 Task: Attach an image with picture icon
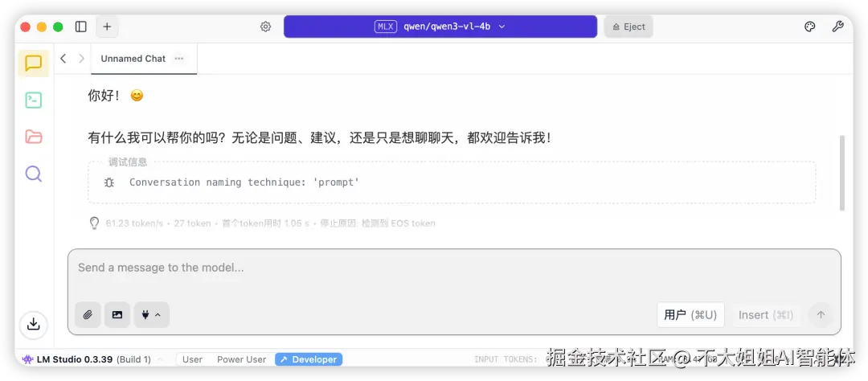[x=117, y=315]
